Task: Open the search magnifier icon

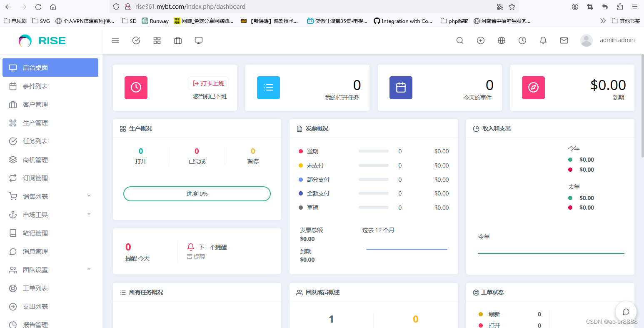Action: click(x=460, y=40)
